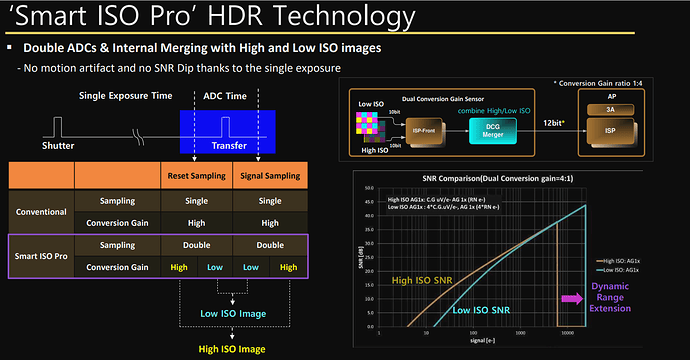
Task: Click the 'Smart ISO Pro' row header cell
Action: pos(41,256)
